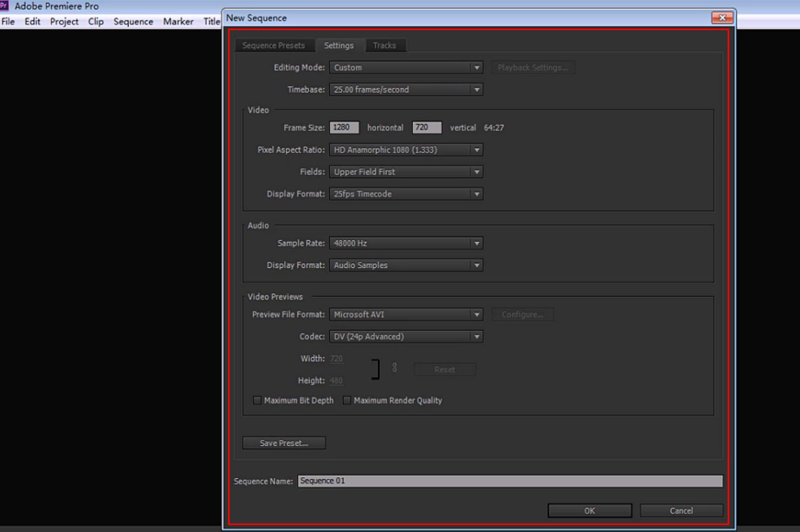The image size is (800, 532).
Task: Expand the Codec dropdown
Action: [x=406, y=337]
